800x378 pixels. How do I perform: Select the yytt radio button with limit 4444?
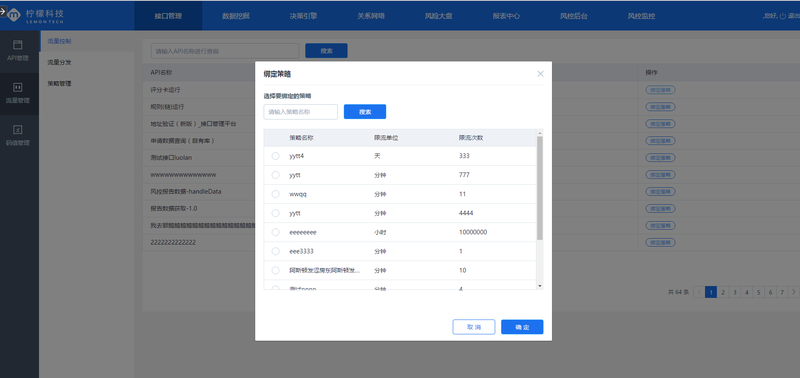pyautogui.click(x=276, y=213)
